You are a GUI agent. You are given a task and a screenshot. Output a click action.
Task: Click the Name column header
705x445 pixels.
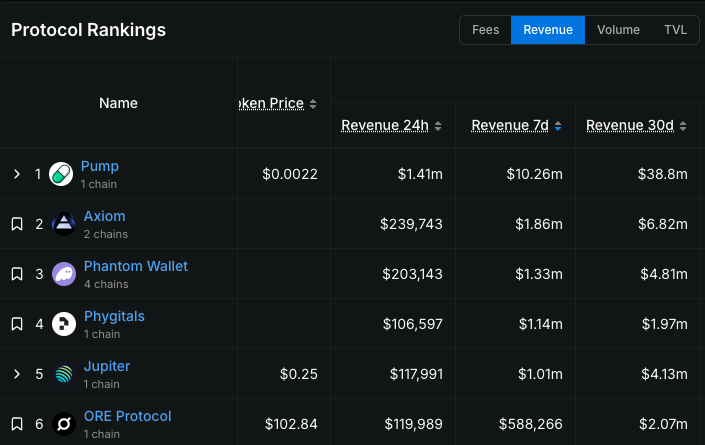pyautogui.click(x=118, y=103)
